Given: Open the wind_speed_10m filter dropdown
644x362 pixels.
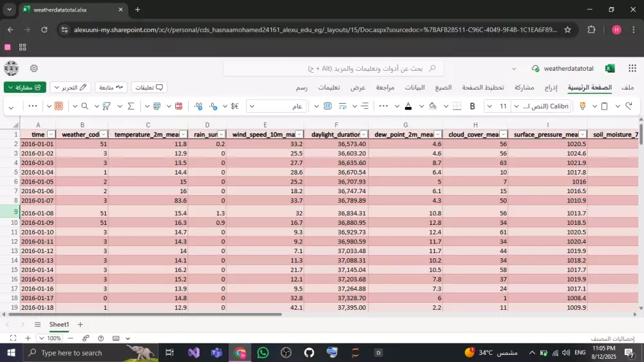Looking at the screenshot, I should [299, 135].
